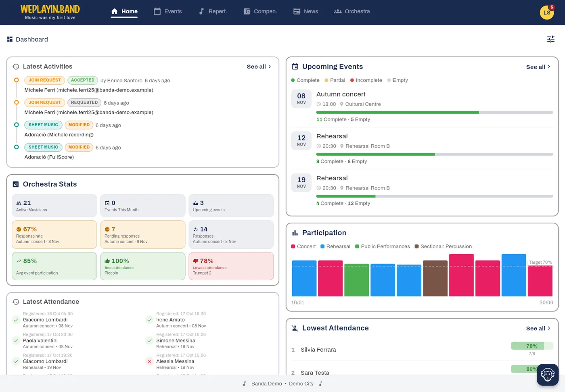Click the ACCEPTED status badge
565x392 pixels.
83,80
